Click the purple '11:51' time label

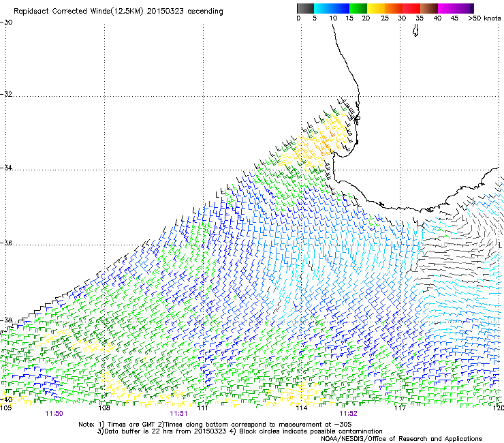pos(178,414)
